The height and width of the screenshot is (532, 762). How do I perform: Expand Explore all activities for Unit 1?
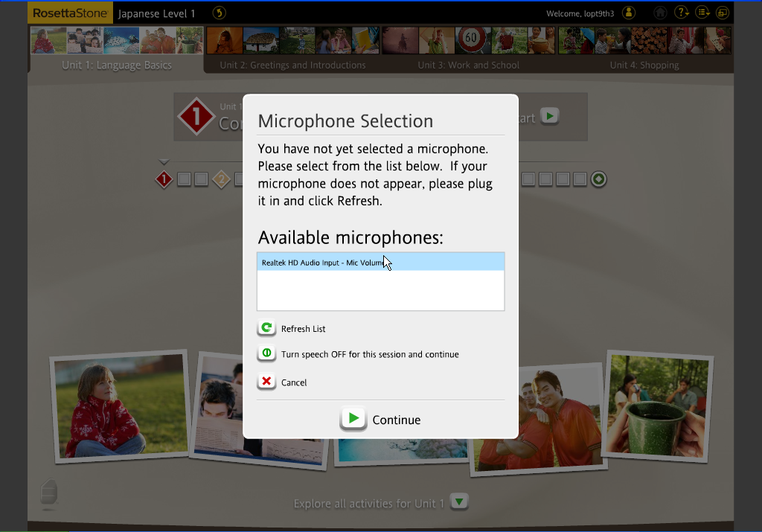click(460, 502)
